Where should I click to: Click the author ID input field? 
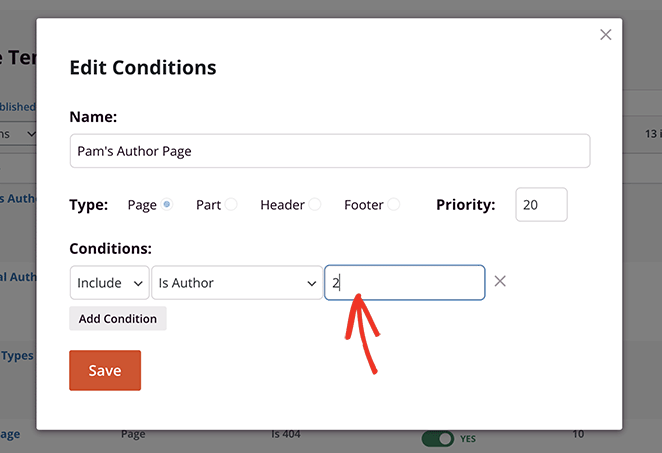(405, 283)
